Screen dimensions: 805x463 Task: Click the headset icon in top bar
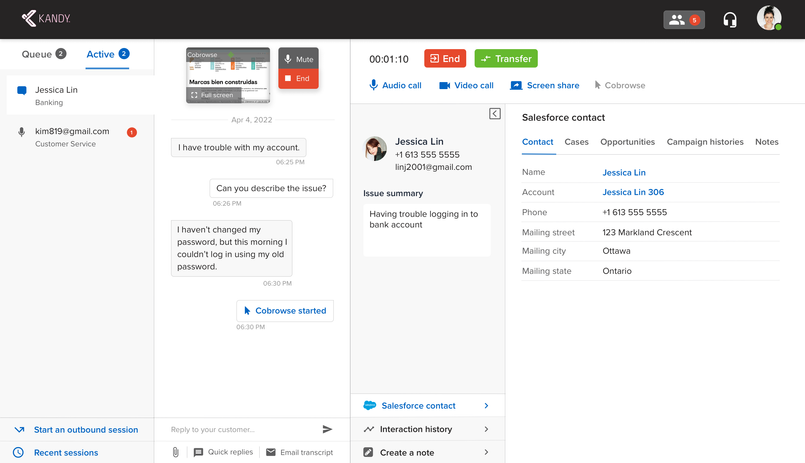[x=730, y=20]
